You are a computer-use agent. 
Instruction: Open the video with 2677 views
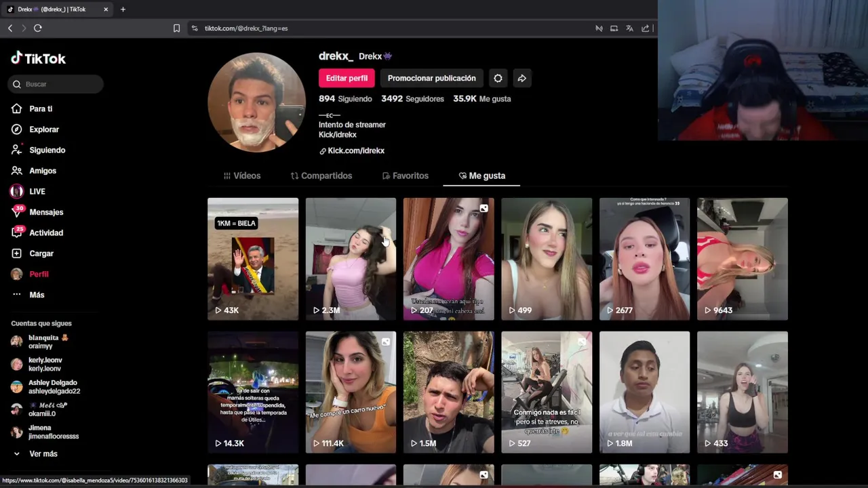pos(644,259)
